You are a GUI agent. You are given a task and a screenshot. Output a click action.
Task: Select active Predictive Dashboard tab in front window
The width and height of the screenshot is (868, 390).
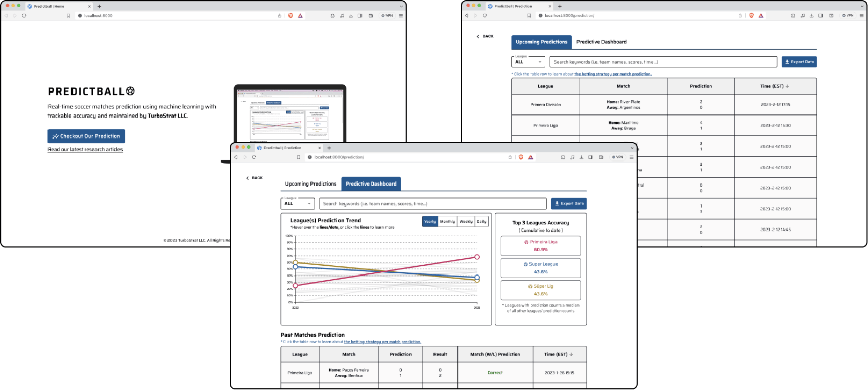tap(371, 184)
